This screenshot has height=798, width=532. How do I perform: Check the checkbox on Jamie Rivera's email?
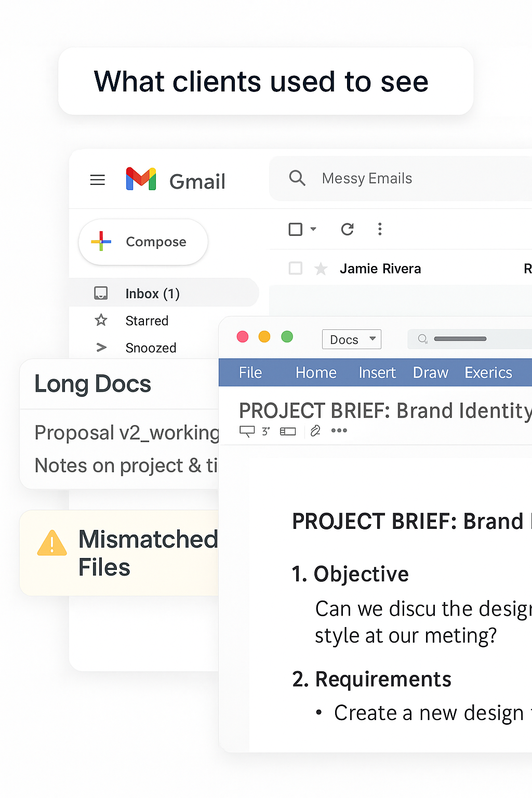pyautogui.click(x=295, y=268)
